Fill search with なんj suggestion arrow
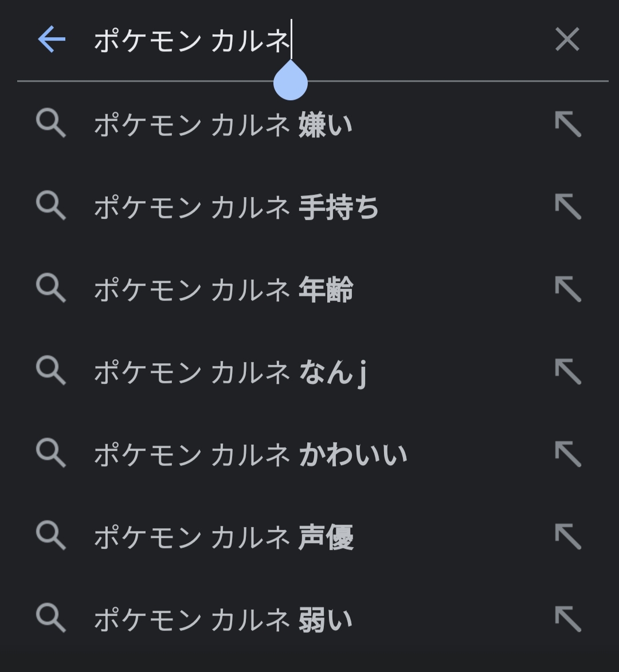The image size is (619, 672). (x=568, y=372)
